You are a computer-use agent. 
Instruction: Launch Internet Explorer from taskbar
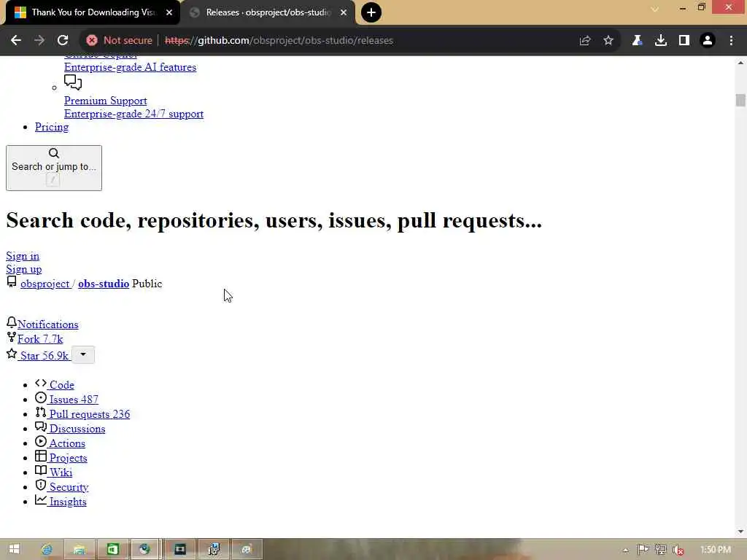coord(46,550)
